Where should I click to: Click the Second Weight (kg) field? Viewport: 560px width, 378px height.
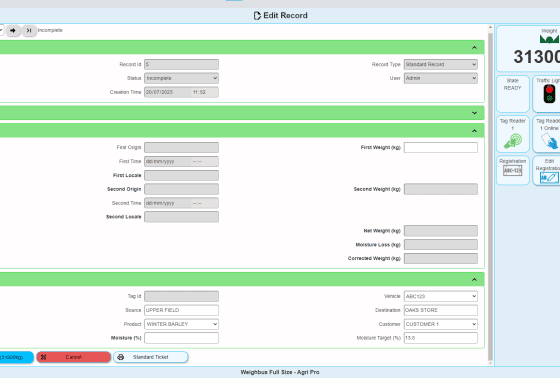click(x=441, y=189)
